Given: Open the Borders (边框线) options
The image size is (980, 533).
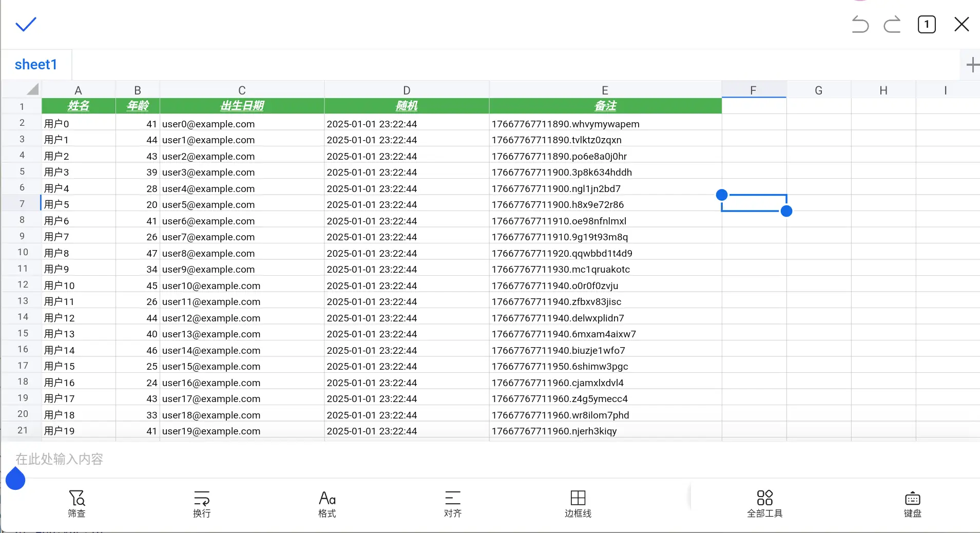Looking at the screenshot, I should 578,503.
